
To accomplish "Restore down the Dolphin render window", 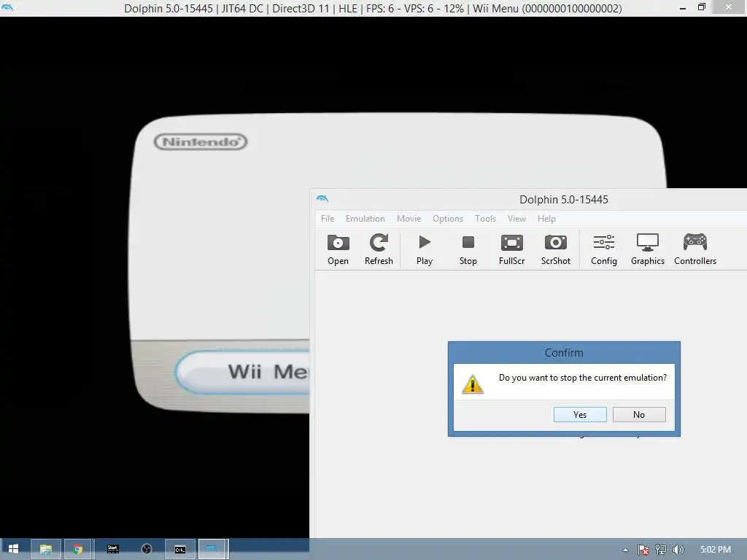I will [x=701, y=7].
